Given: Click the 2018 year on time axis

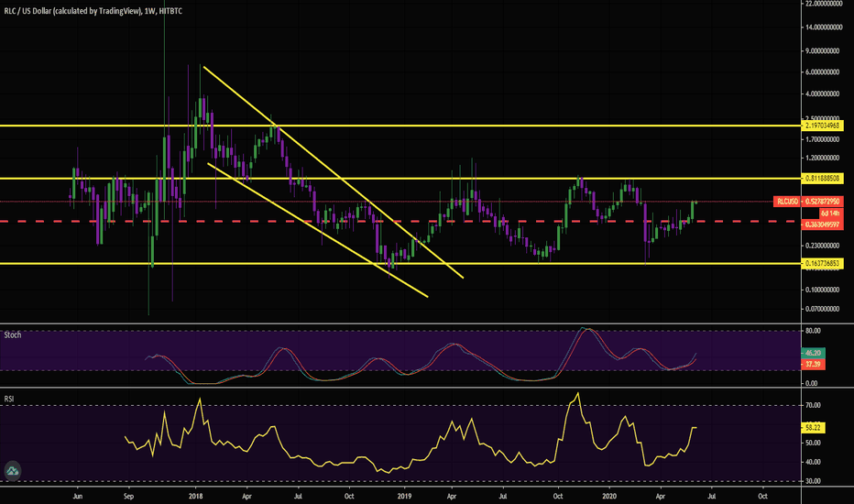Looking at the screenshot, I should coord(195,496).
